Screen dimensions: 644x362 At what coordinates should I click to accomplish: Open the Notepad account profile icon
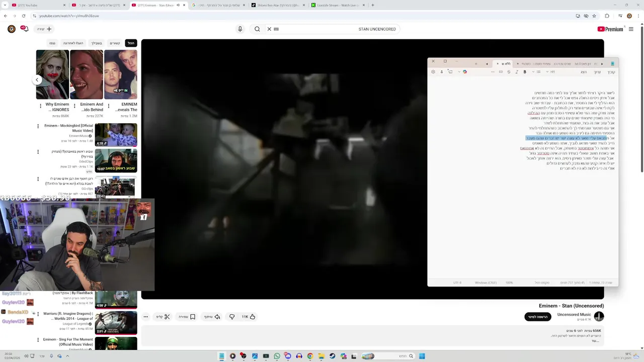point(442,72)
